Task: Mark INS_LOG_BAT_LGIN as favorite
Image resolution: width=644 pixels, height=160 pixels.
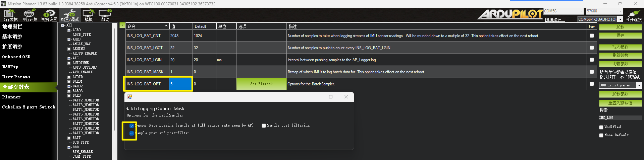Action: click(x=592, y=60)
